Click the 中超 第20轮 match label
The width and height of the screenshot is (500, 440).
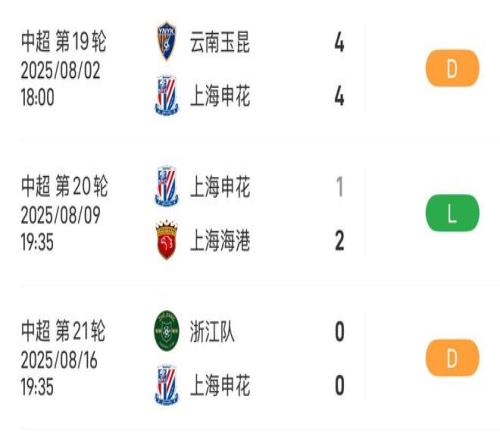[x=64, y=186]
